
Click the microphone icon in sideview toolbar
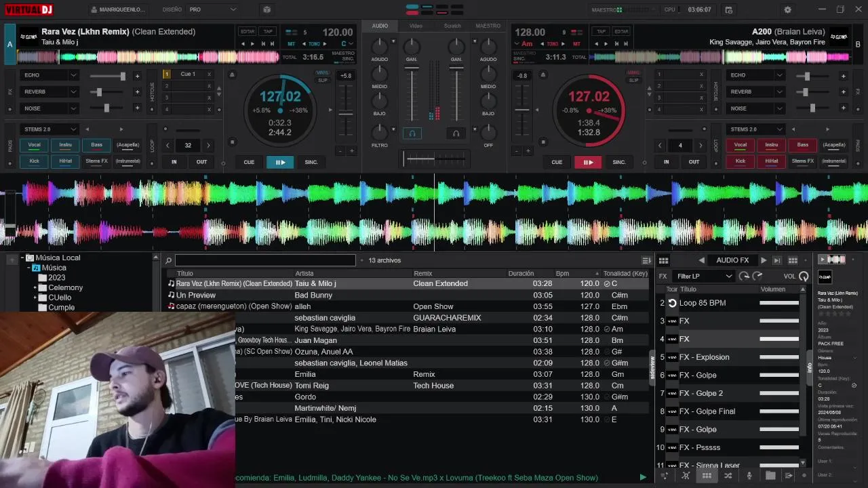coord(749,476)
